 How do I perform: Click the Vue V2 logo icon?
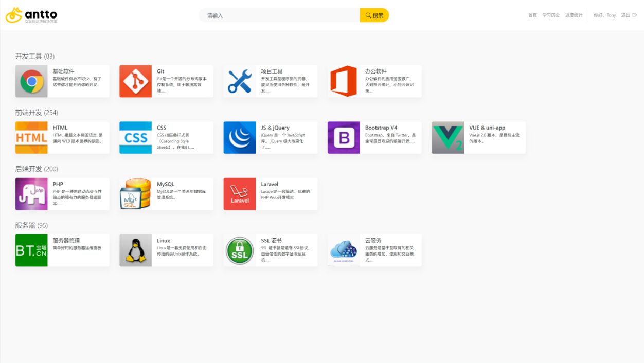click(x=448, y=138)
